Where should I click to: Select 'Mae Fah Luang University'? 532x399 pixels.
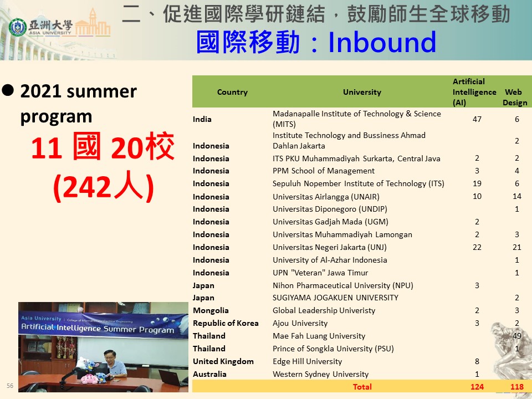pyautogui.click(x=319, y=336)
